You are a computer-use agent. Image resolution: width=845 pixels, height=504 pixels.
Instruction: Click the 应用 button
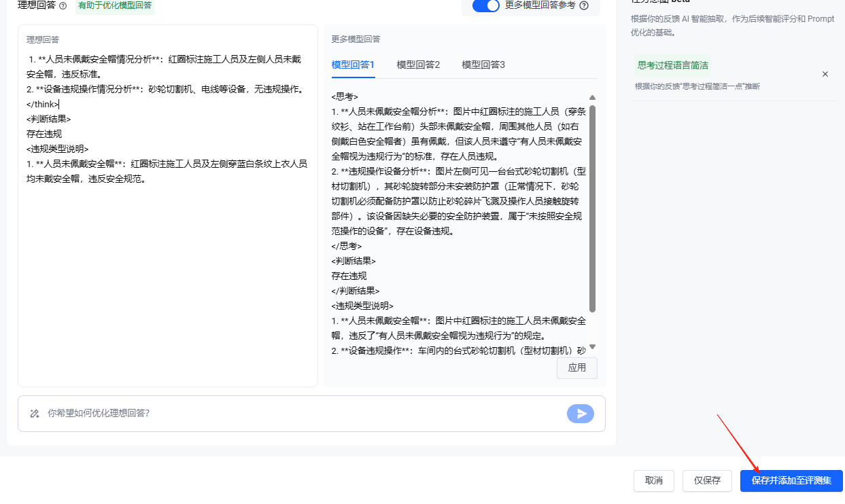click(x=577, y=367)
